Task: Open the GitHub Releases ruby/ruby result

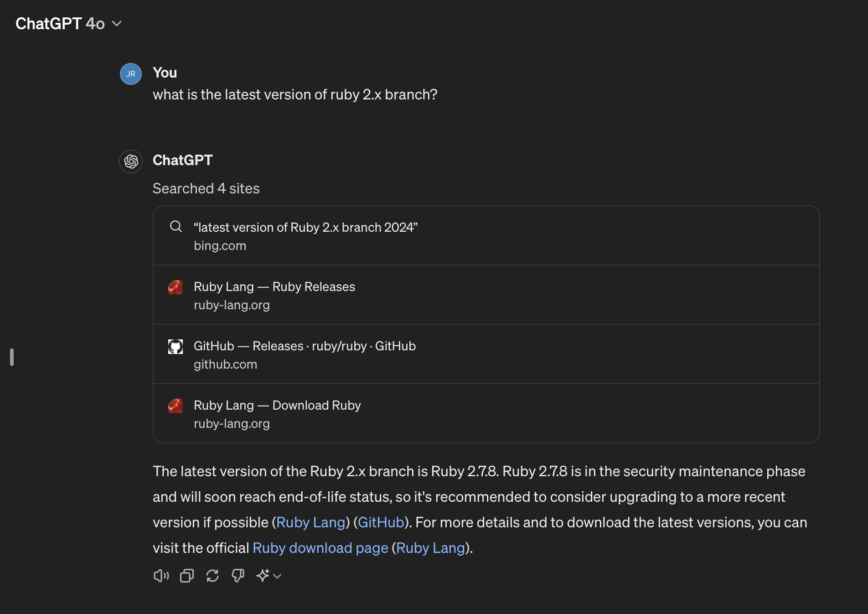Action: [x=486, y=354]
